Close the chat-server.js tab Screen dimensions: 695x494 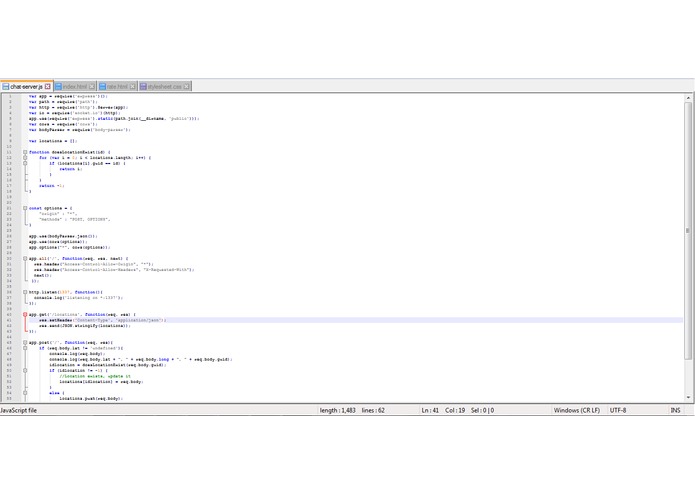click(47, 86)
